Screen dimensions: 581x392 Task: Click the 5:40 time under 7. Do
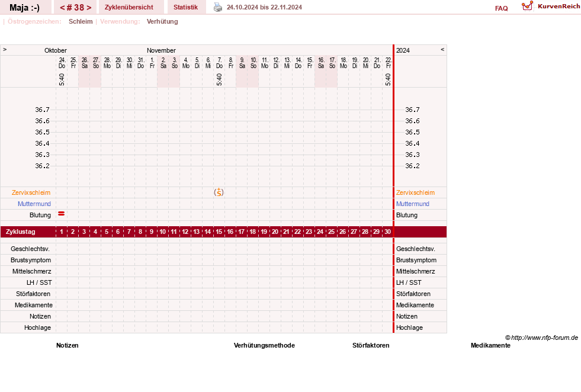[219, 79]
